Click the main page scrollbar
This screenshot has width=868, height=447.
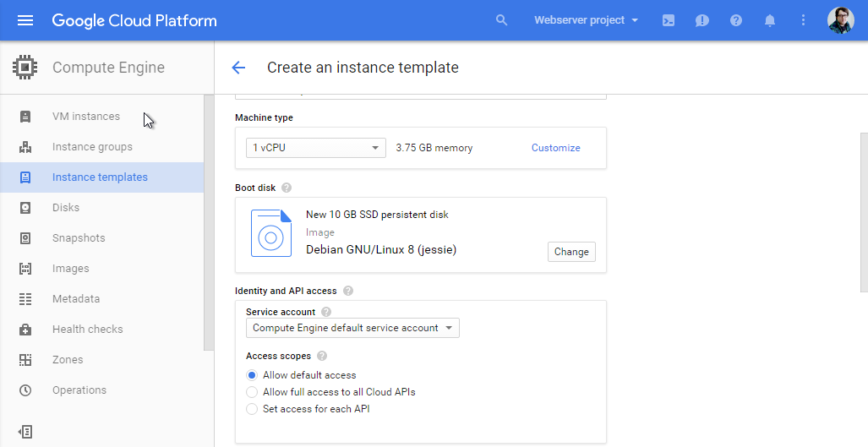[864, 212]
